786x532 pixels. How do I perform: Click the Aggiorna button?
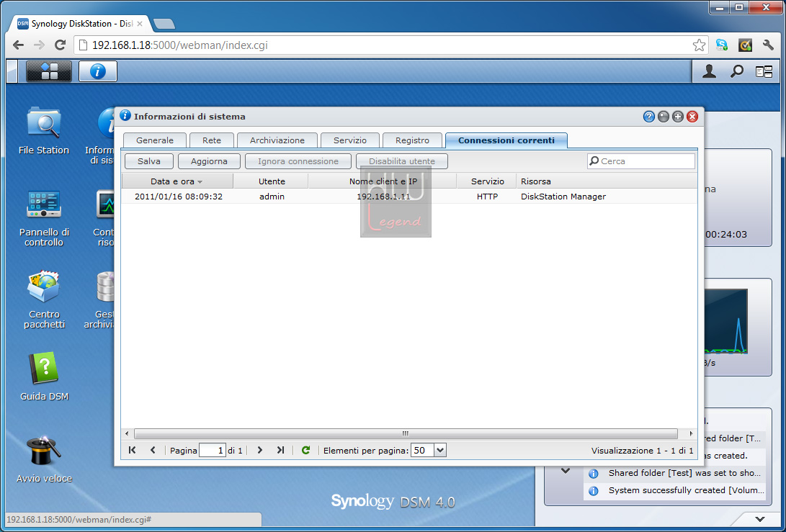tap(209, 161)
